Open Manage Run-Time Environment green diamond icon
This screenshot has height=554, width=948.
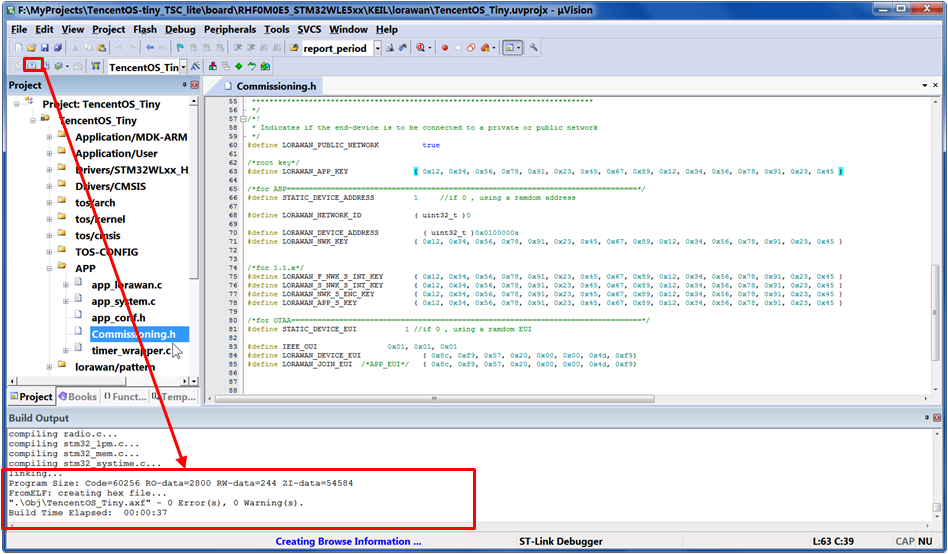pyautogui.click(x=239, y=66)
